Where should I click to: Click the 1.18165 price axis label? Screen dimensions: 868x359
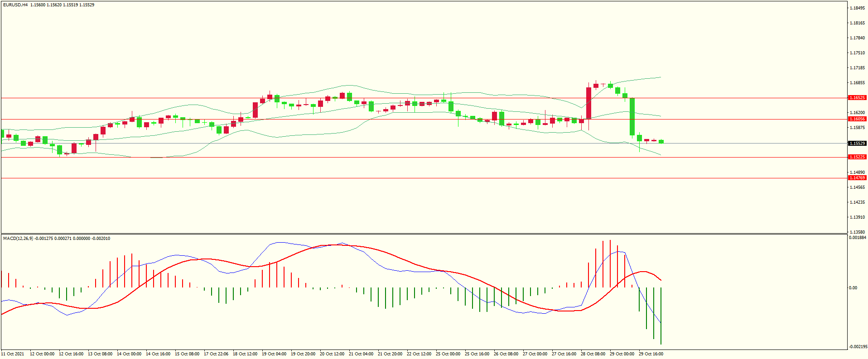pyautogui.click(x=857, y=23)
